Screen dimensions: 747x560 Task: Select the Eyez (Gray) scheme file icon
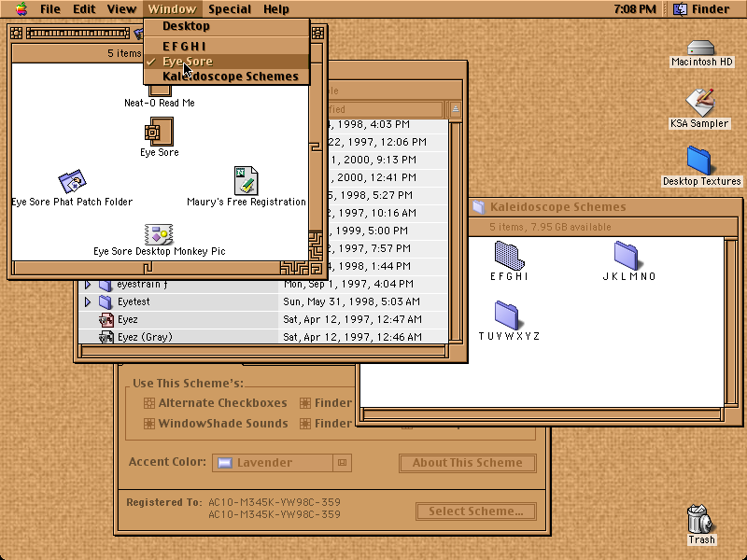[106, 337]
